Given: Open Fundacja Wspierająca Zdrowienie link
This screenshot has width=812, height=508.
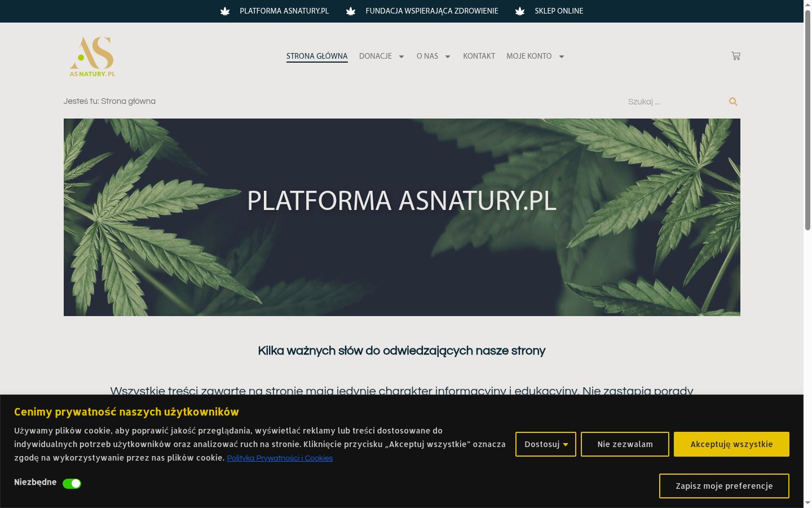Looking at the screenshot, I should 432,11.
